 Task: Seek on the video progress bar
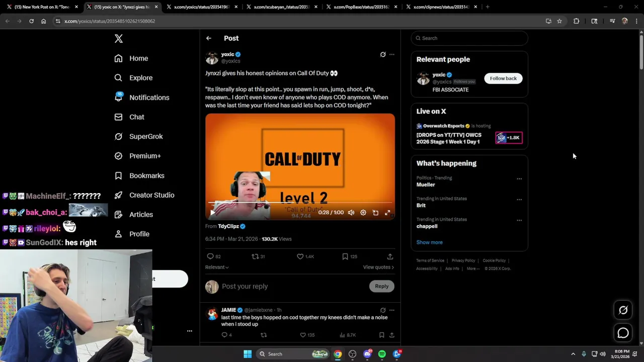[300, 203]
